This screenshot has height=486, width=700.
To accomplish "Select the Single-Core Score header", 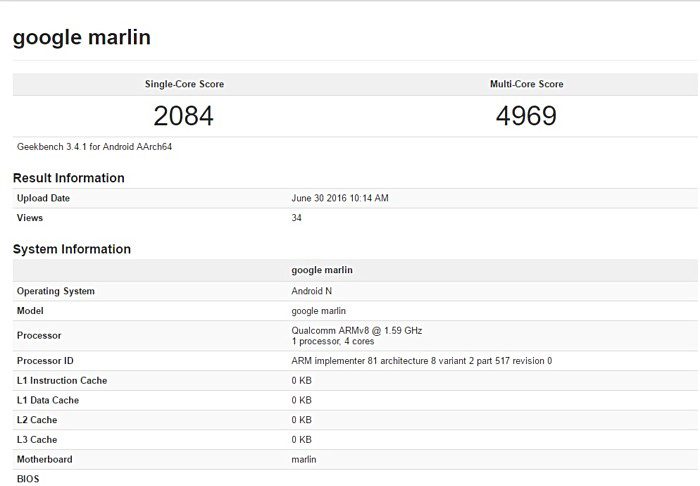I will click(x=185, y=84).
